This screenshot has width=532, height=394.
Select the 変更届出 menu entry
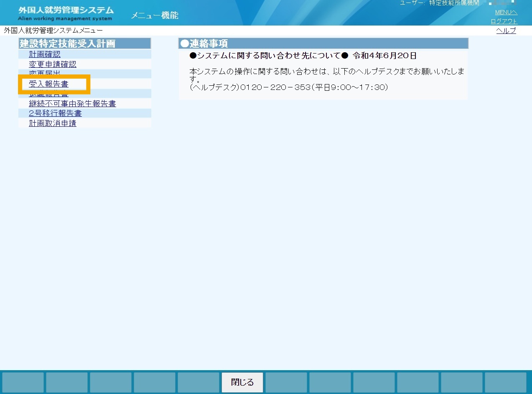tap(45, 73)
